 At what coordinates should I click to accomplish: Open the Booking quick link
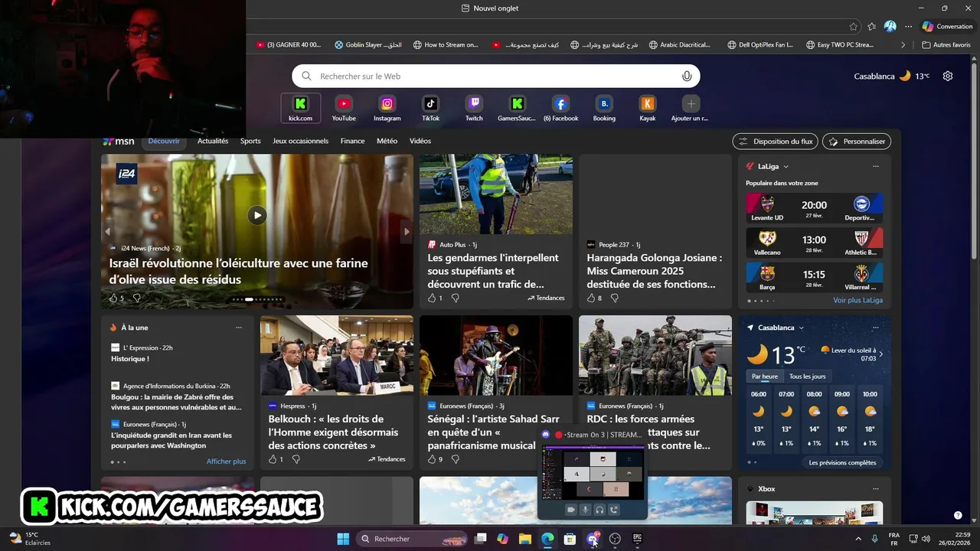[x=604, y=108]
